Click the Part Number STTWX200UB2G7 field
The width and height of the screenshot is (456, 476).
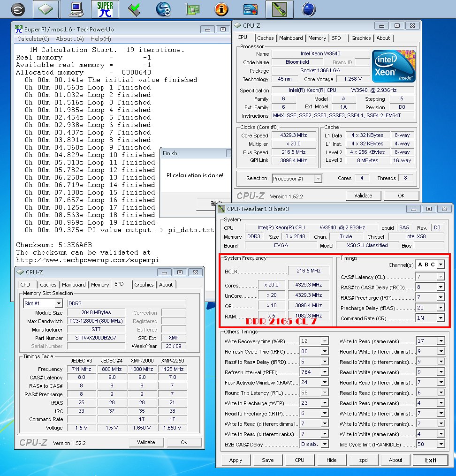[x=96, y=338]
